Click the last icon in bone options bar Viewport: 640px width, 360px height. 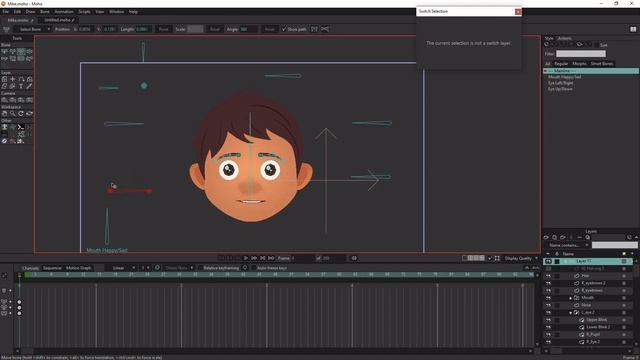(324, 29)
